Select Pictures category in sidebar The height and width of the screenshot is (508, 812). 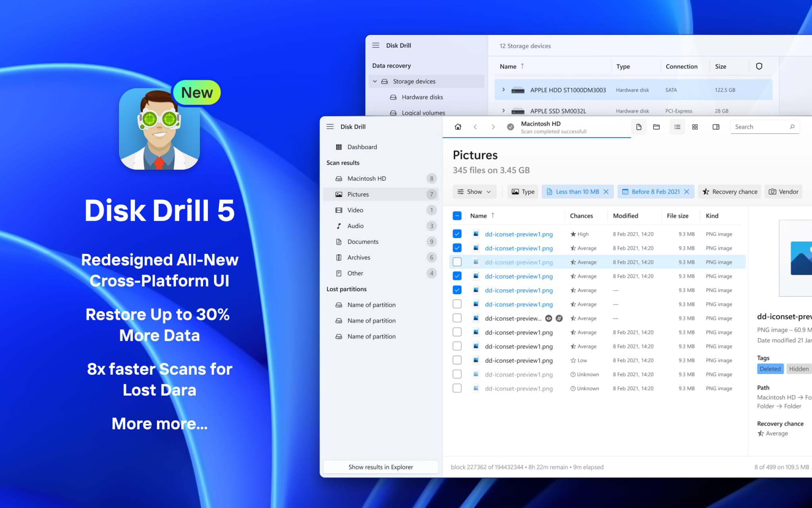tap(381, 194)
